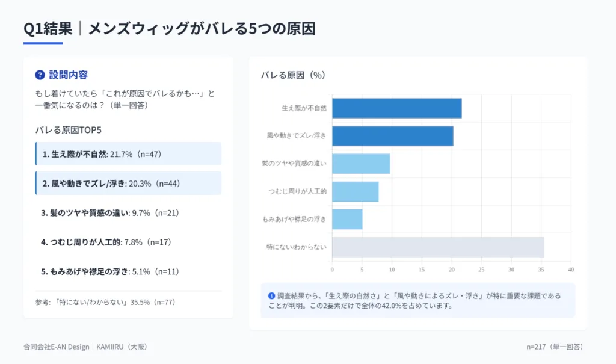The width and height of the screenshot is (616, 364).
Task: Click the light blue つむじ周りが人工的 bar
Action: click(355, 191)
